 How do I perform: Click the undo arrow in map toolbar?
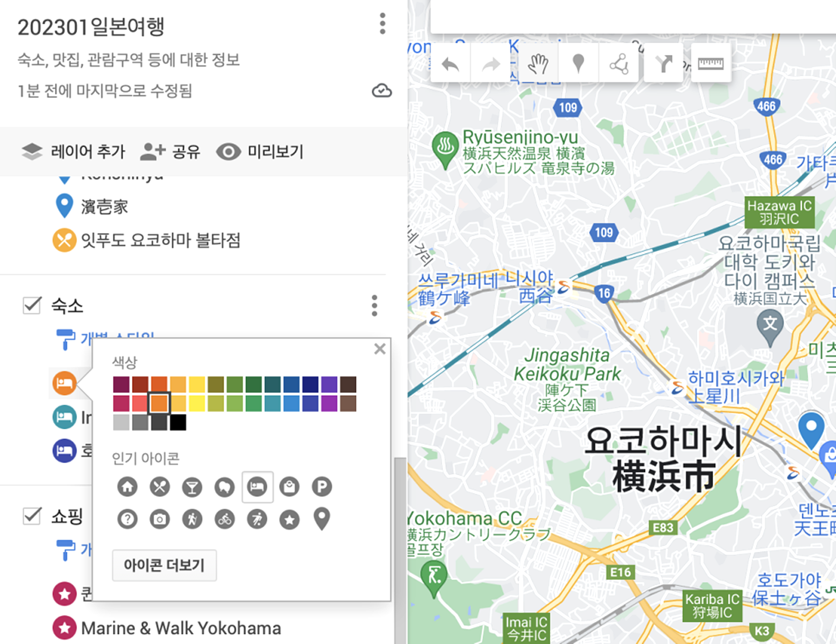(450, 64)
